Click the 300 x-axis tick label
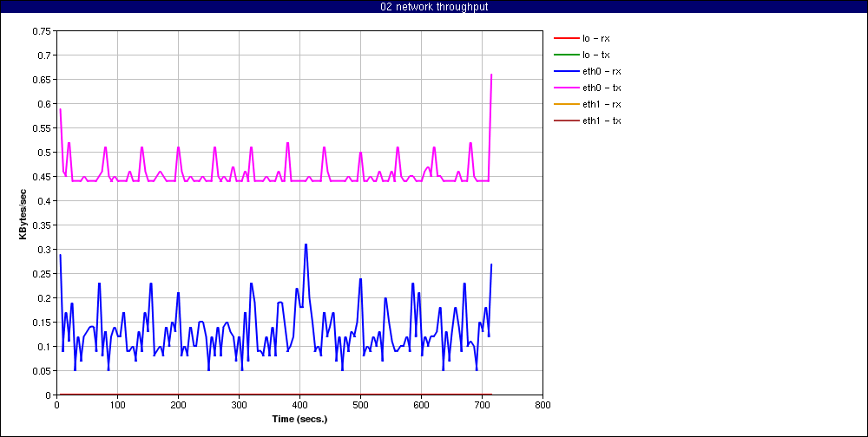868x437 pixels. pyautogui.click(x=240, y=405)
